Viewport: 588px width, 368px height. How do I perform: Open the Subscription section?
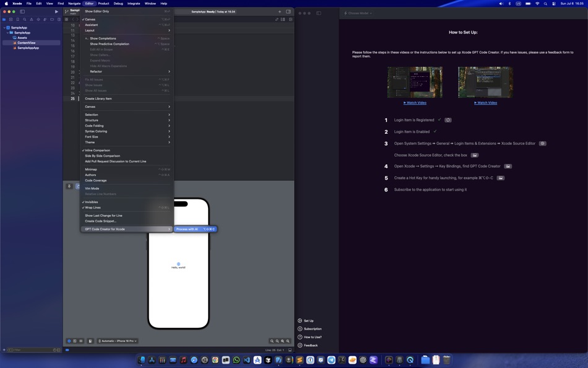(309, 329)
